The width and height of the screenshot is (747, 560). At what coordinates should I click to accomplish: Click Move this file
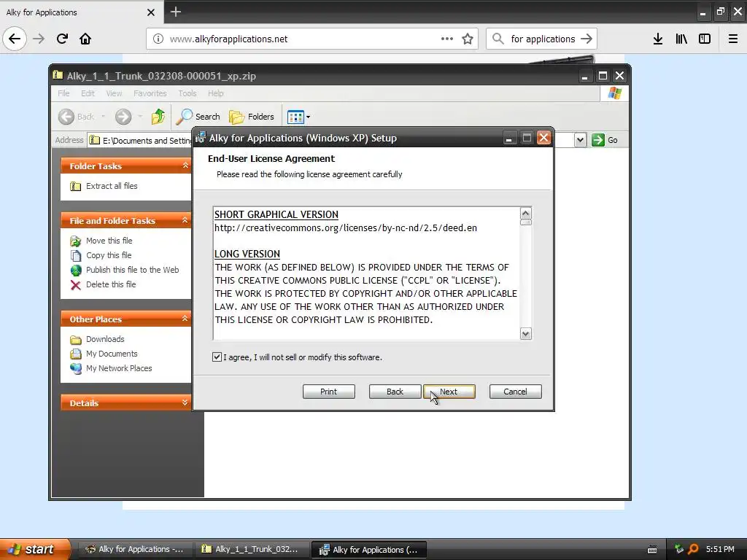(x=101, y=241)
